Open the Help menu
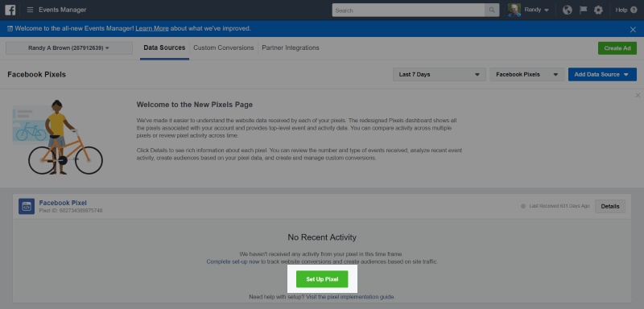Viewport: 644px width, 309px height. 626,10
